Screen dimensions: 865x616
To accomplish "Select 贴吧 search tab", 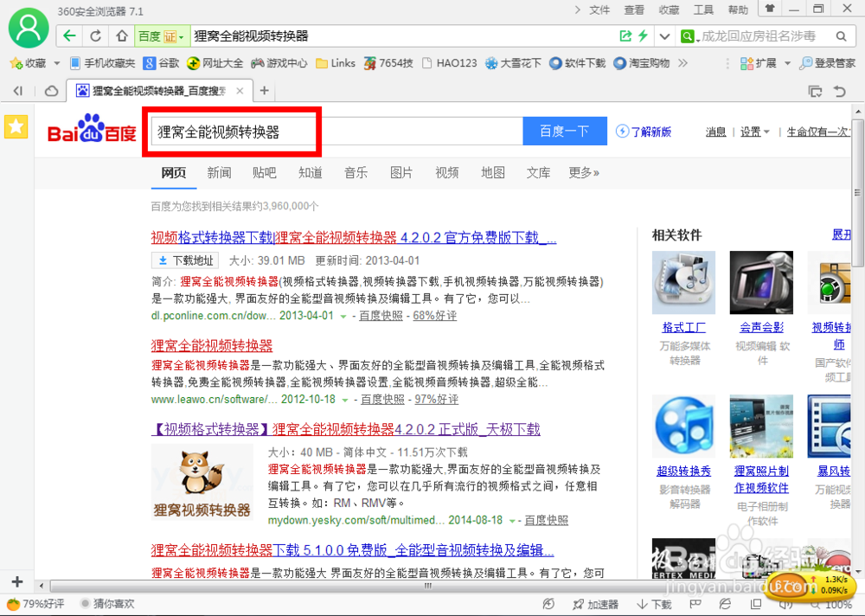I will coord(264,173).
